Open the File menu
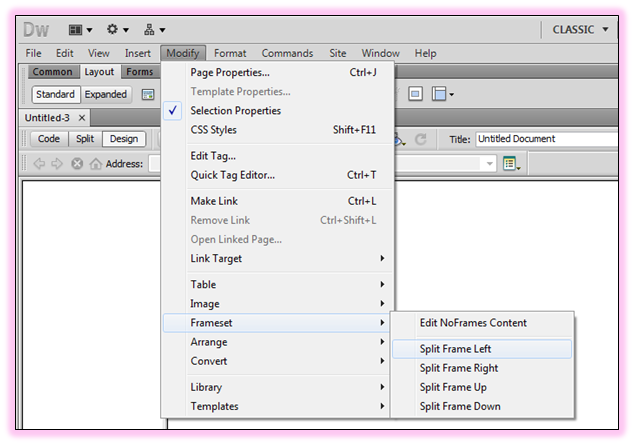The width and height of the screenshot is (634, 445). 33,53
